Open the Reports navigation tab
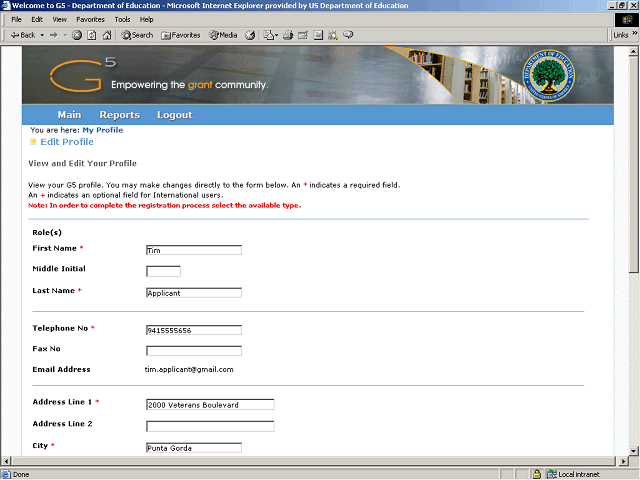640x480 pixels. tap(120, 115)
